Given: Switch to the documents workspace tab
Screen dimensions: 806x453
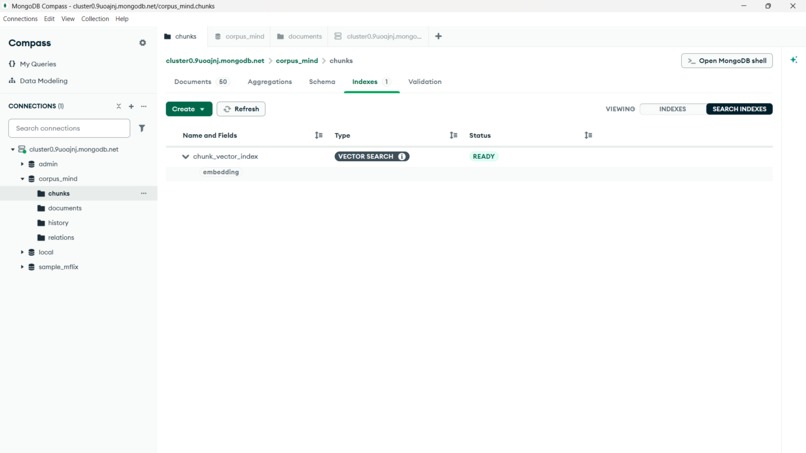Looking at the screenshot, I should point(299,37).
